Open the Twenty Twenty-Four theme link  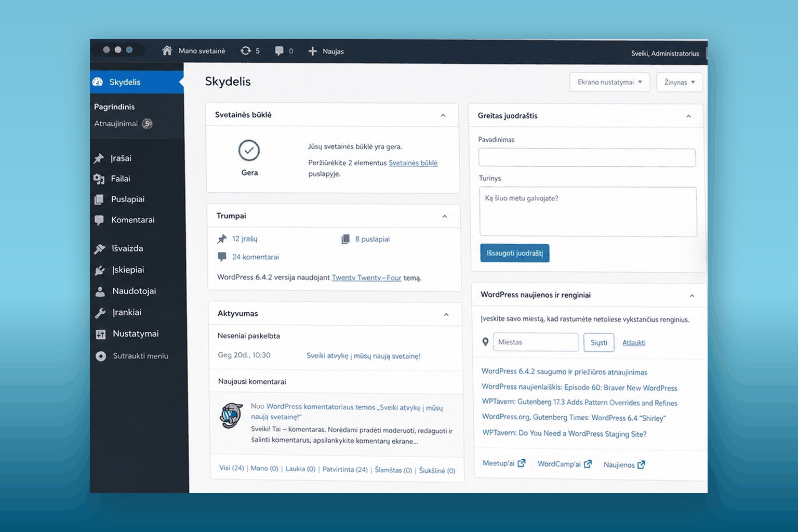pos(367,277)
